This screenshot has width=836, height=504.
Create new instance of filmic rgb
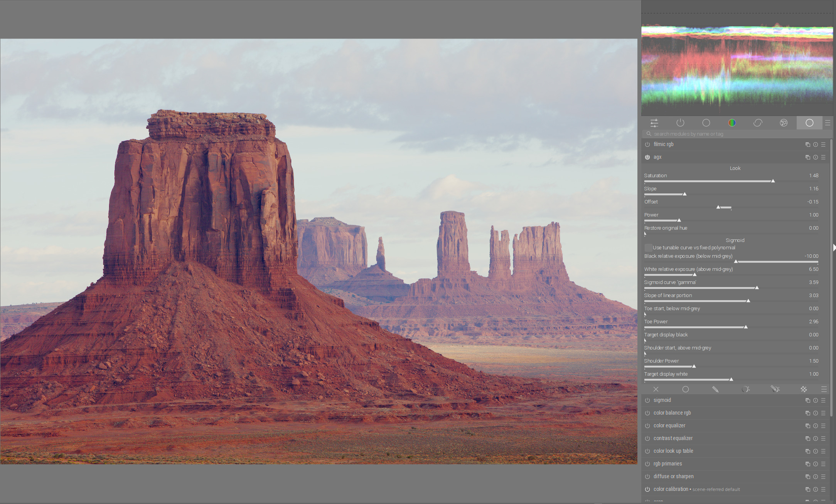(808, 144)
